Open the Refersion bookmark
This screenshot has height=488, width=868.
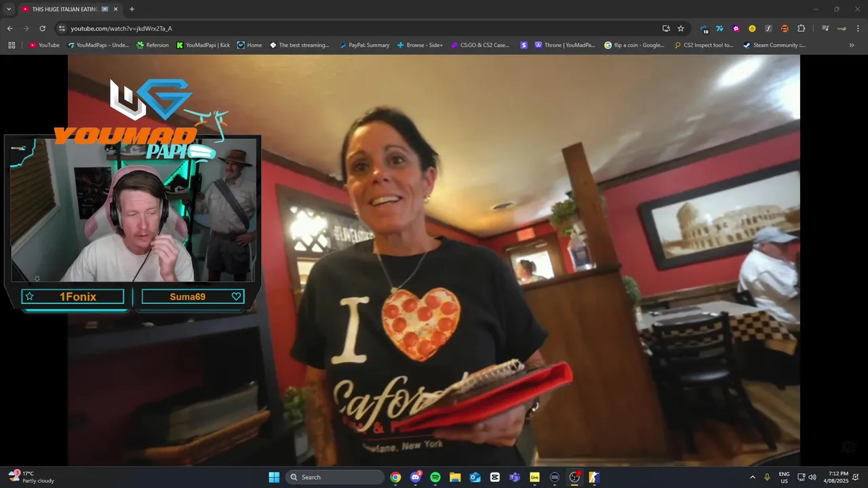[153, 45]
